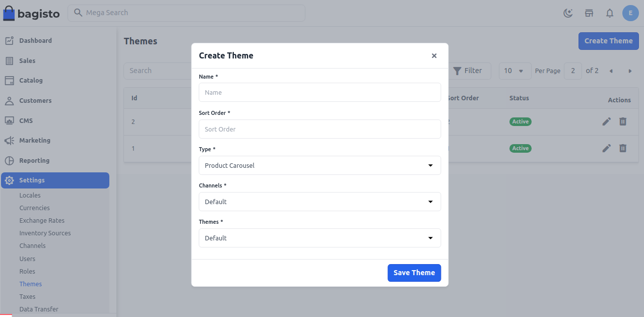The height and width of the screenshot is (317, 644).
Task: Click the Name input field
Action: (319, 92)
